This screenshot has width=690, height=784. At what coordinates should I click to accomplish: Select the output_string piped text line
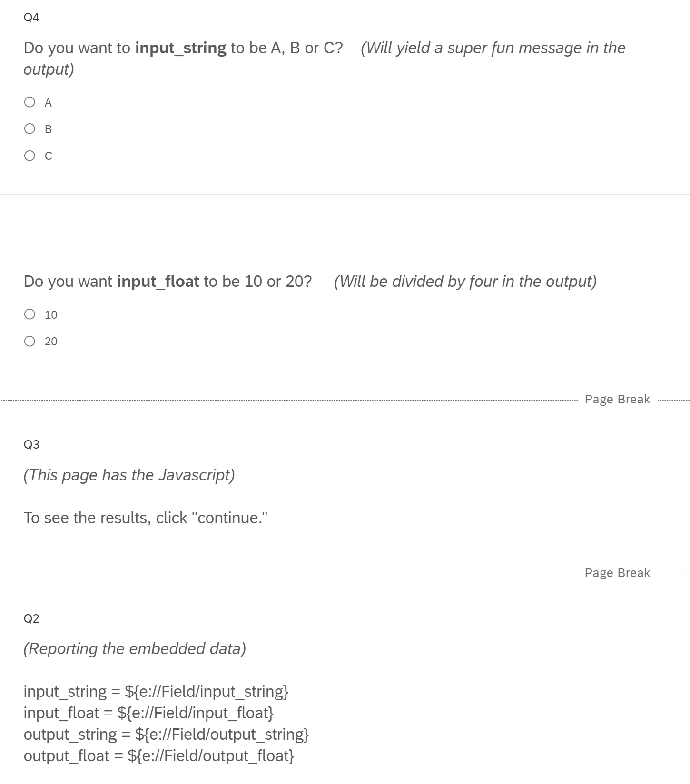pyautogui.click(x=166, y=734)
